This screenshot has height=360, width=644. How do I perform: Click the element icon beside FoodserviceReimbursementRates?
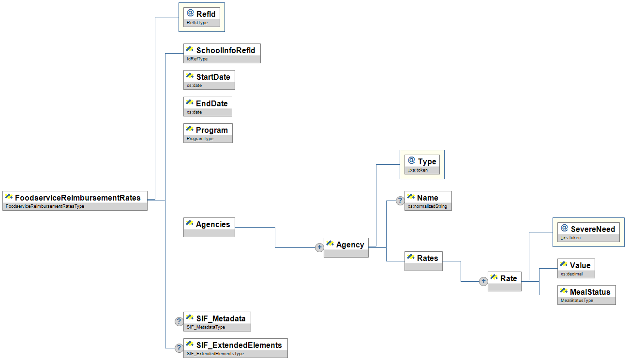9,197
